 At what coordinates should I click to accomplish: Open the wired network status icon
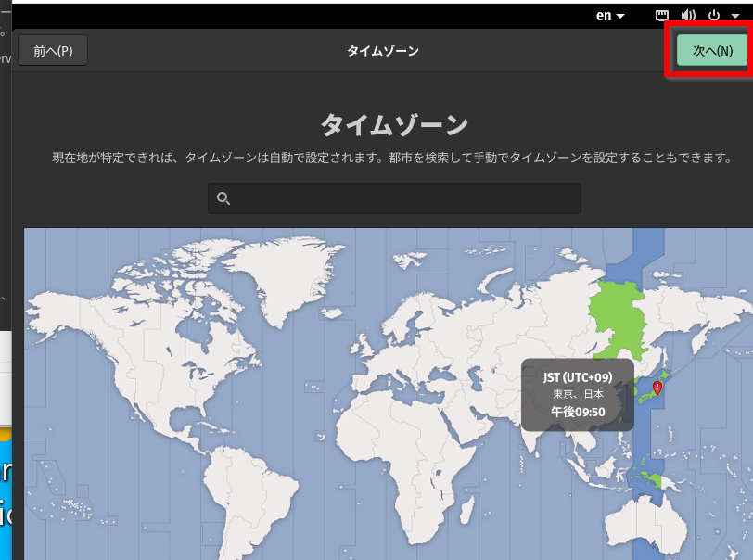(662, 16)
